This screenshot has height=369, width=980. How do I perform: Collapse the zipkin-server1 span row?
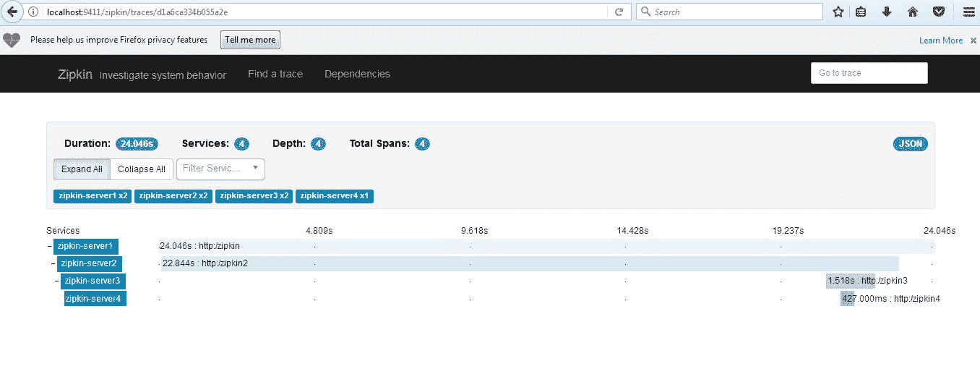[49, 247]
